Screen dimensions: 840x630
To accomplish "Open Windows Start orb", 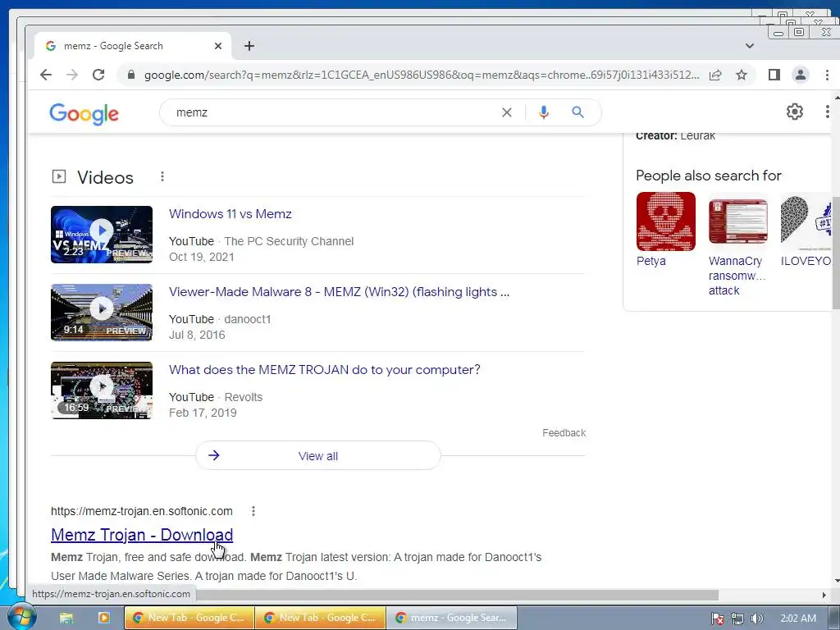I will [21, 617].
